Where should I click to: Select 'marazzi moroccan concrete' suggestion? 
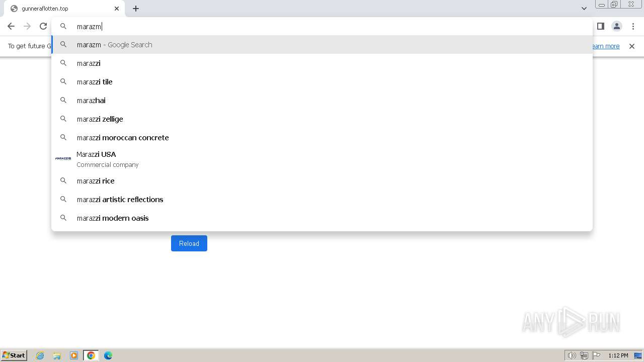[x=322, y=138]
